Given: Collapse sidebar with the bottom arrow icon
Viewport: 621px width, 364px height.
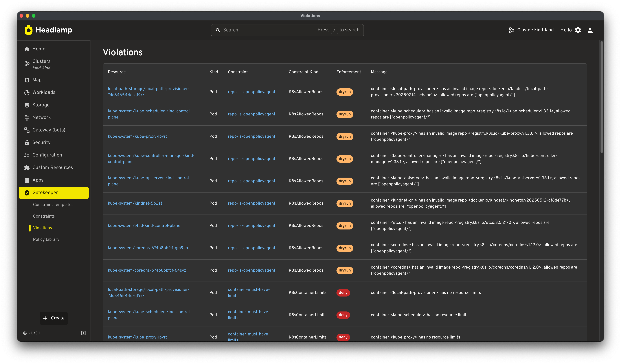Looking at the screenshot, I should coord(83,333).
